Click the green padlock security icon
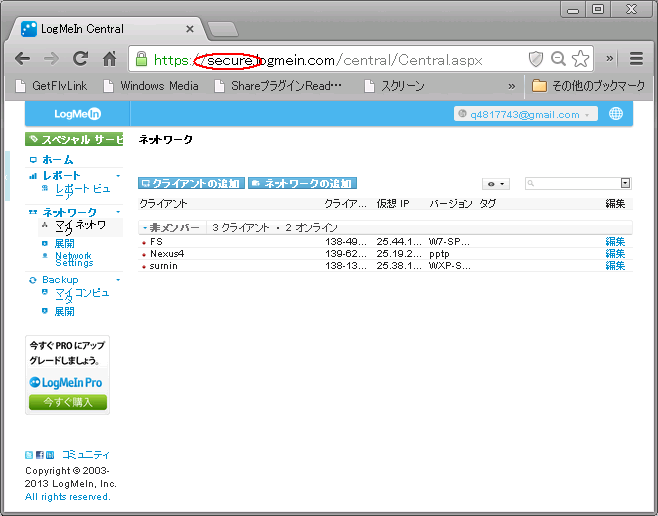The width and height of the screenshot is (658, 516). click(142, 59)
